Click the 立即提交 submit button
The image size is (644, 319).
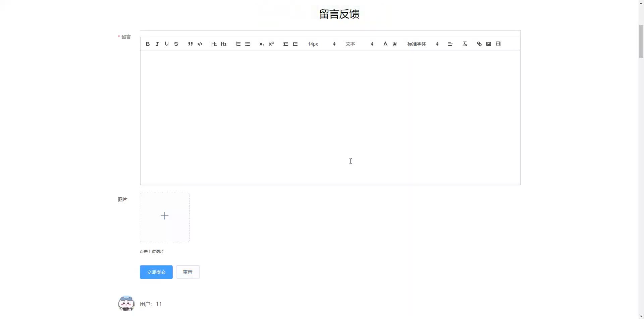[156, 272]
